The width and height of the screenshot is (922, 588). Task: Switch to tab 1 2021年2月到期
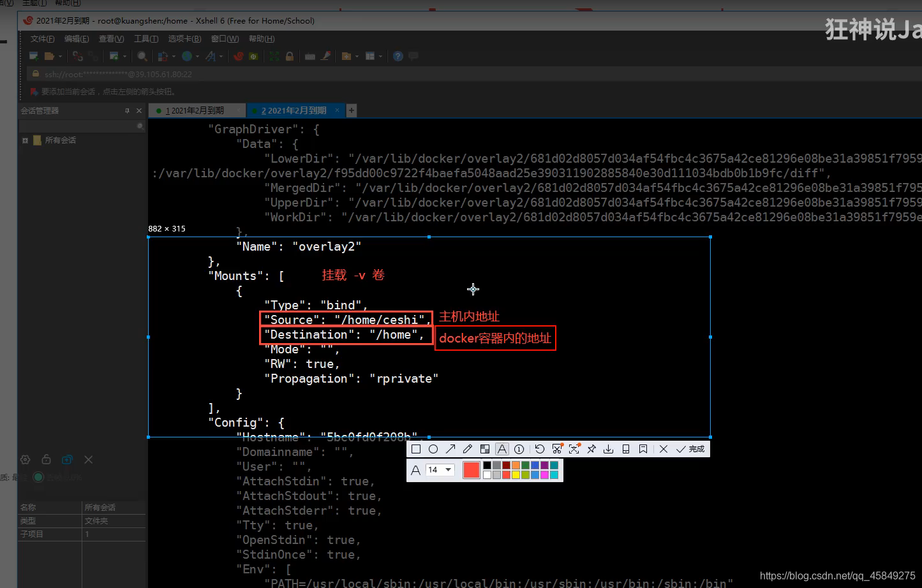tap(197, 110)
